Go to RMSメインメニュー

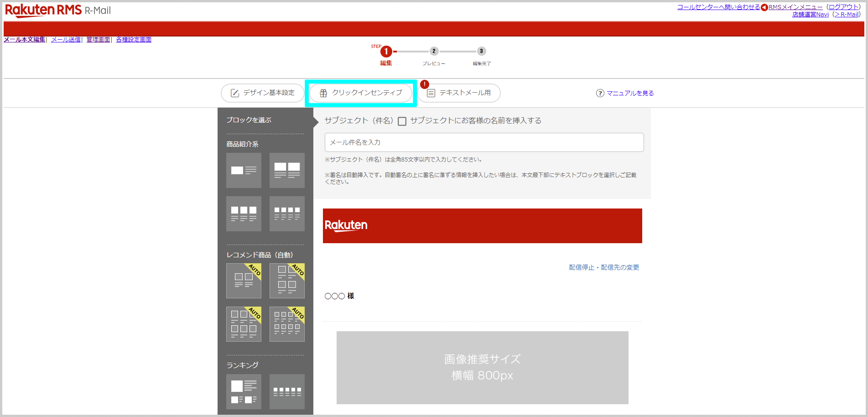795,7
